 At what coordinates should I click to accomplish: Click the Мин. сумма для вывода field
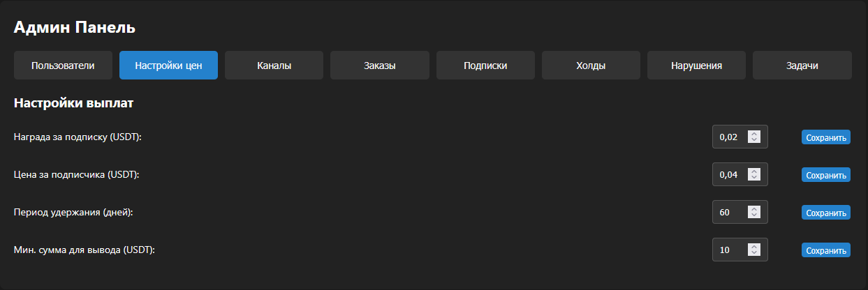coord(730,250)
